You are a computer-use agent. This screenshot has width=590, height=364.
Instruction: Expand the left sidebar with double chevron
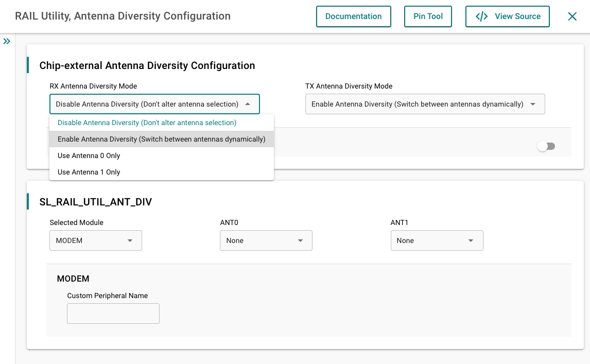7,41
